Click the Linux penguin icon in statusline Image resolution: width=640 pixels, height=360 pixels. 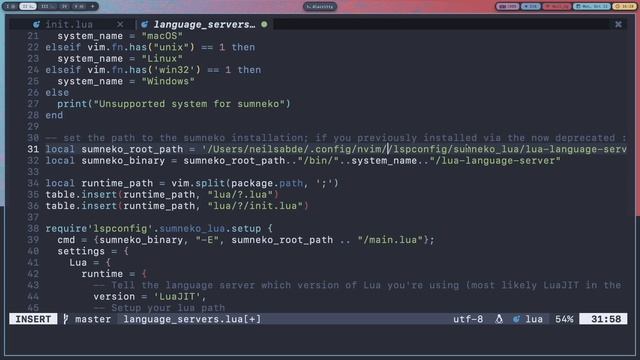(x=499, y=319)
